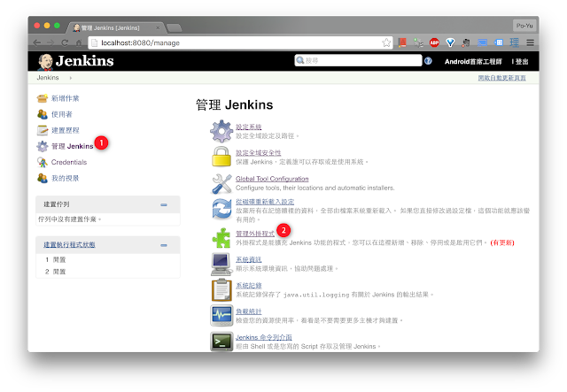Open 新增作業 in the sidebar
567x392 pixels.
coord(65,98)
